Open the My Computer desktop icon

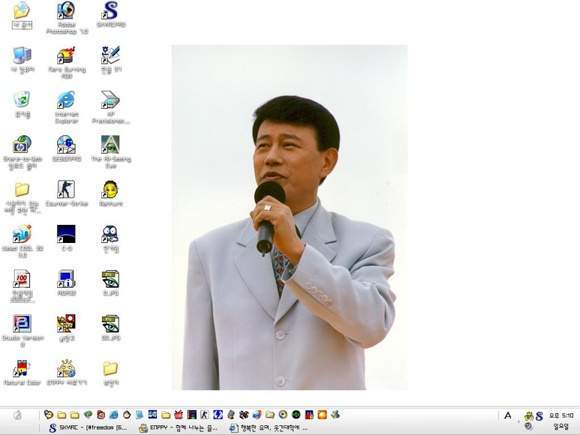22,55
